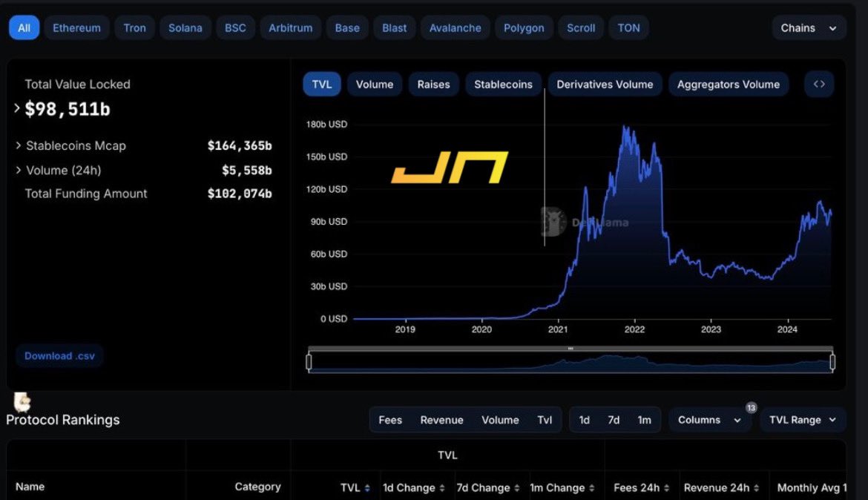Click the $5,558b volume value

(247, 171)
